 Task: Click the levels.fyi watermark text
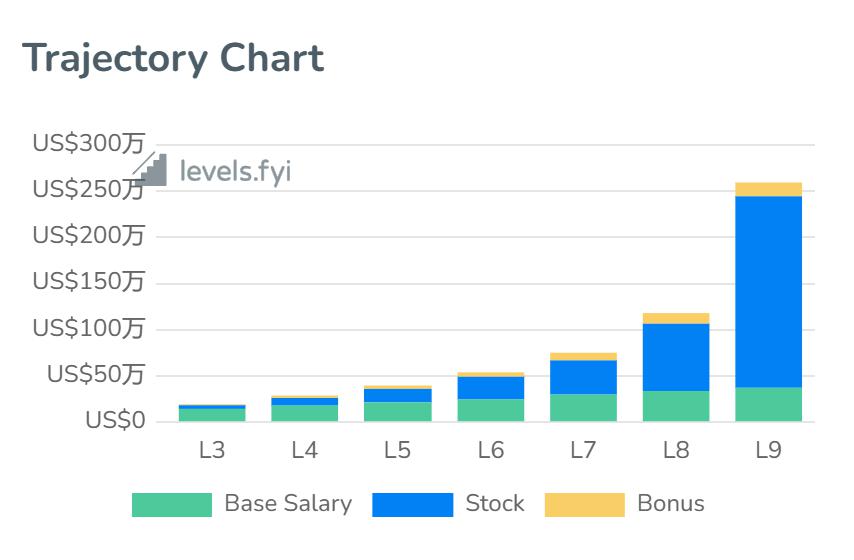[x=235, y=171]
